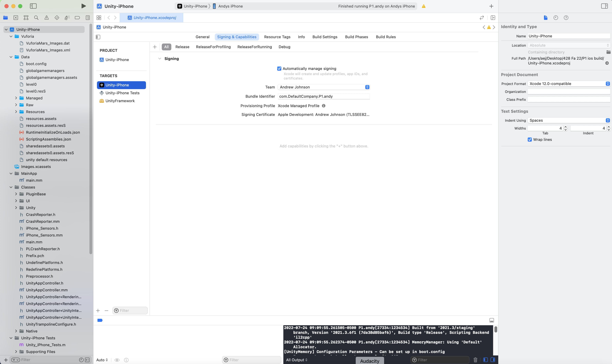Expand the Managed folder
Screen dimensions: 612x364
(x=16, y=98)
